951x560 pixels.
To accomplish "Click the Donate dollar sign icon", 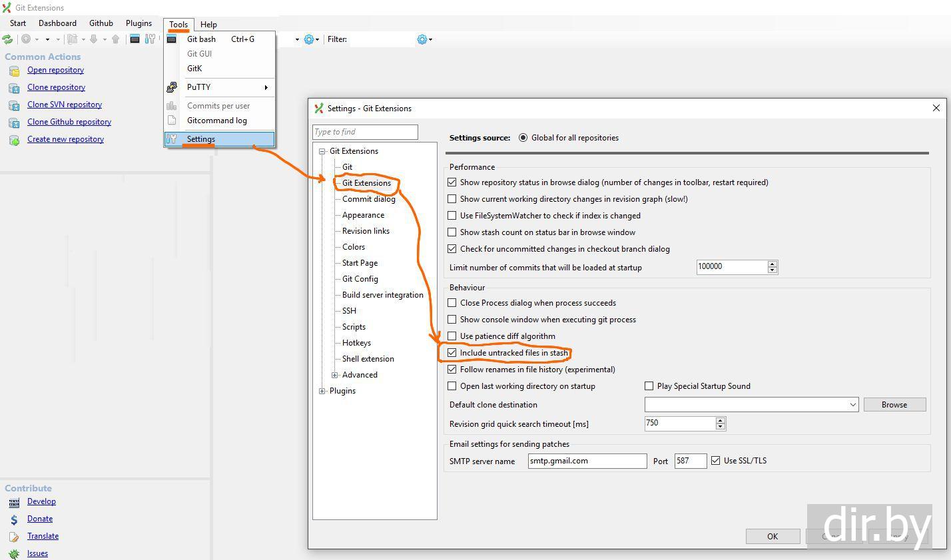I will (14, 519).
